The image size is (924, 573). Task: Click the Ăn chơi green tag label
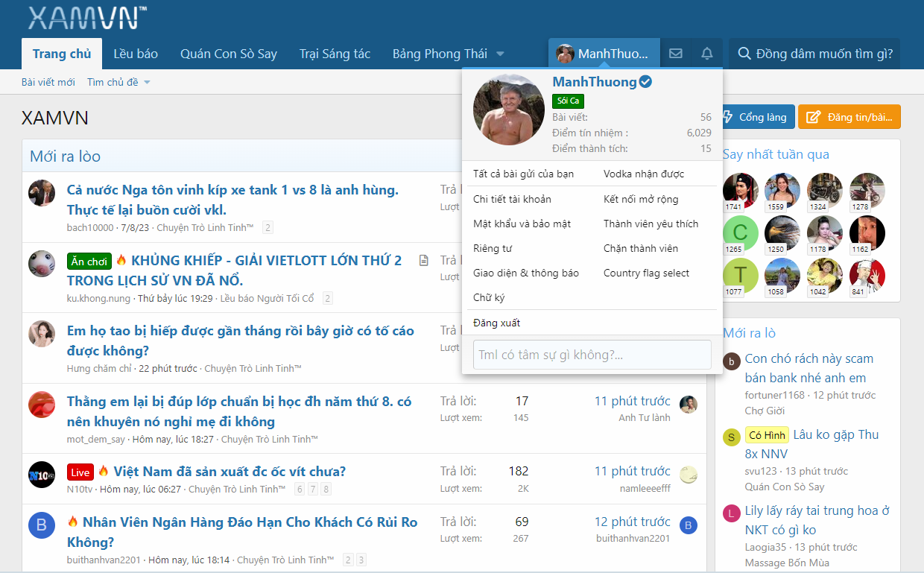coord(89,262)
